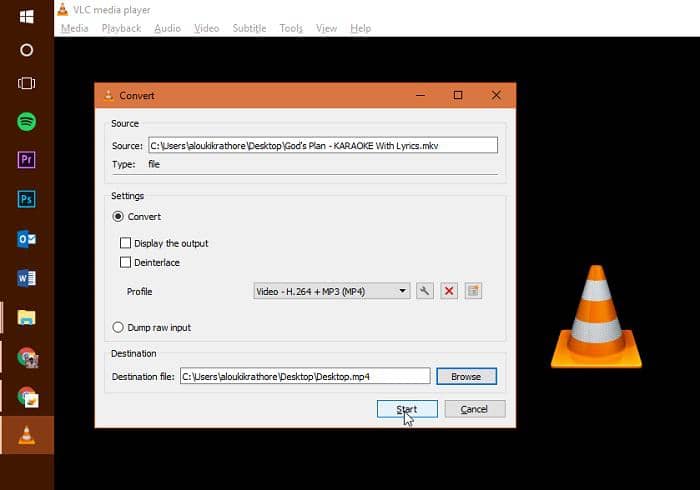Image resolution: width=700 pixels, height=490 pixels.
Task: Open the Media menu
Action: pos(74,28)
